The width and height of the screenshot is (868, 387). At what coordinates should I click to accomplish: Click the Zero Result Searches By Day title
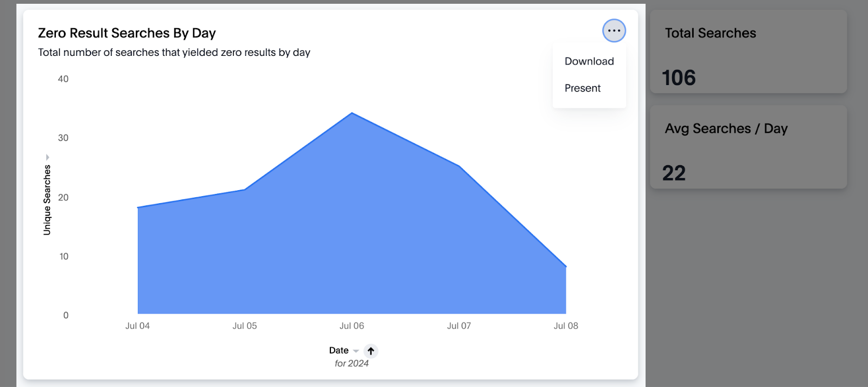127,33
